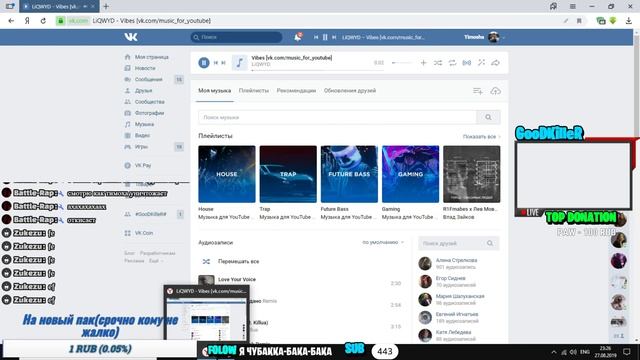
Task: Skip to next track in header player
Action: pos(334,37)
